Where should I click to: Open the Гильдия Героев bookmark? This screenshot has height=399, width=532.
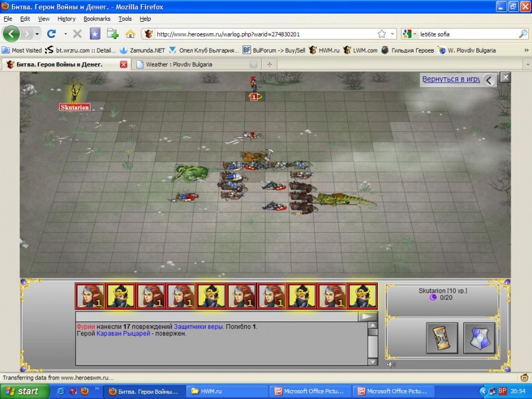[407, 50]
